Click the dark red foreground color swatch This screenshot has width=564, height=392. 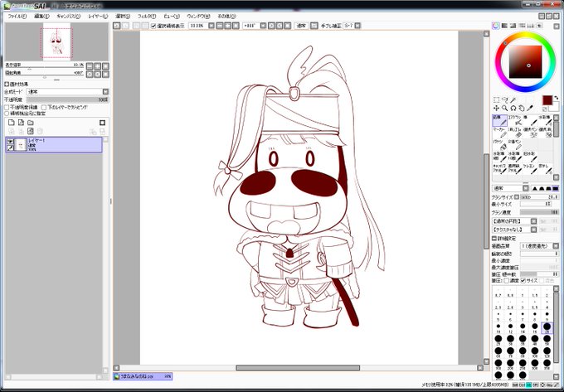[x=547, y=100]
